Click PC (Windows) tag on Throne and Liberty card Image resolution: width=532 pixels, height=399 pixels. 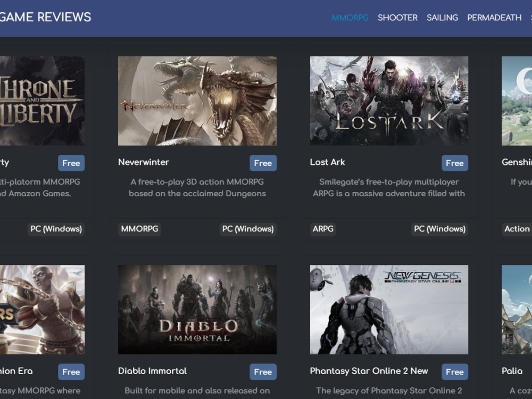coord(56,229)
